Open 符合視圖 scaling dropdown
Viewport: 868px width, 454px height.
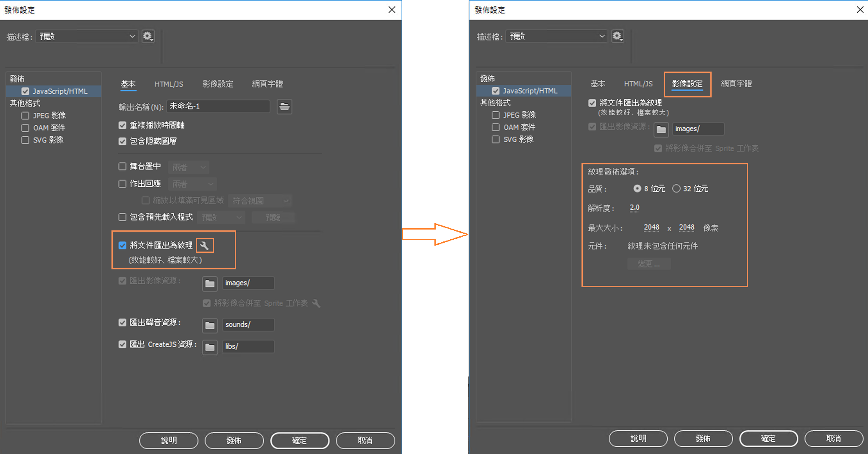tap(260, 201)
